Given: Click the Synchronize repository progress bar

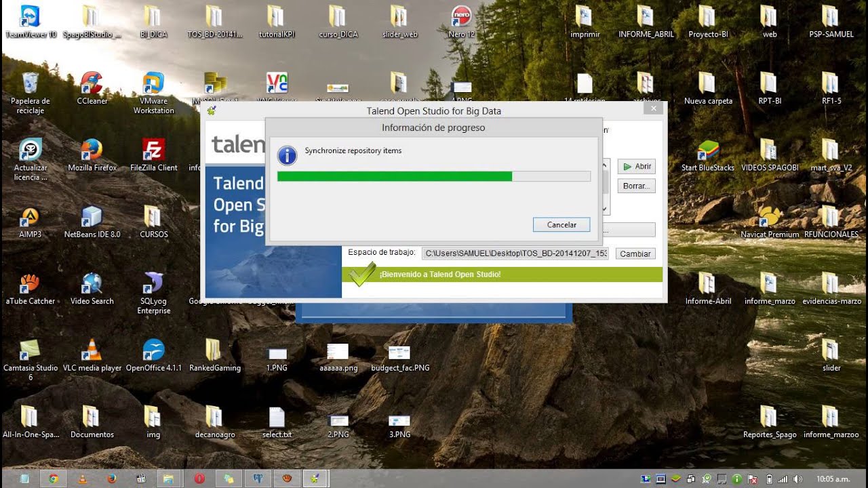Looking at the screenshot, I should click(x=434, y=176).
